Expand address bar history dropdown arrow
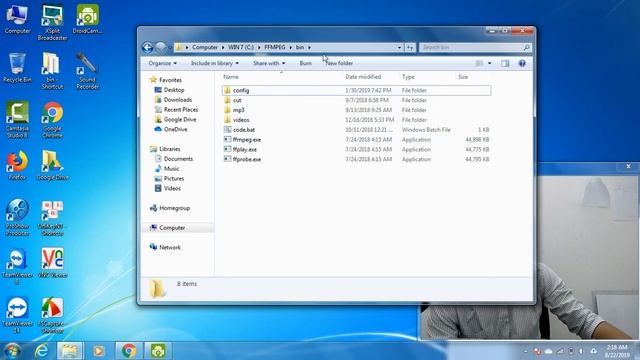The height and width of the screenshot is (360, 640). 399,47
